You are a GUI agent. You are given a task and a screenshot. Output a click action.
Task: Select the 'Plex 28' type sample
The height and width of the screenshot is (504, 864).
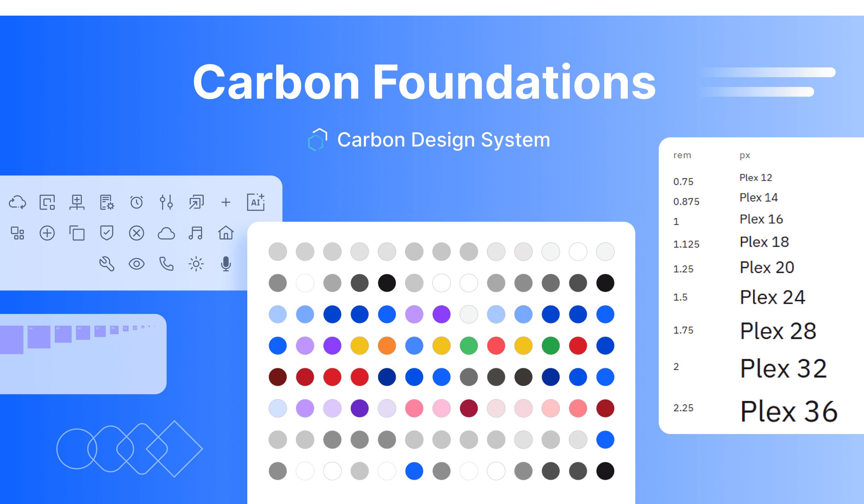coord(778,331)
